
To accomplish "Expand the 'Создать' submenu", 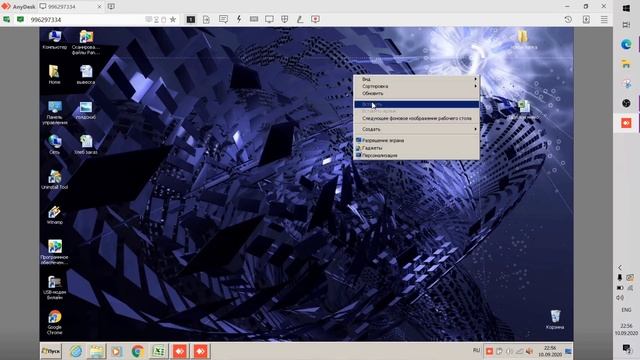I will (416, 129).
